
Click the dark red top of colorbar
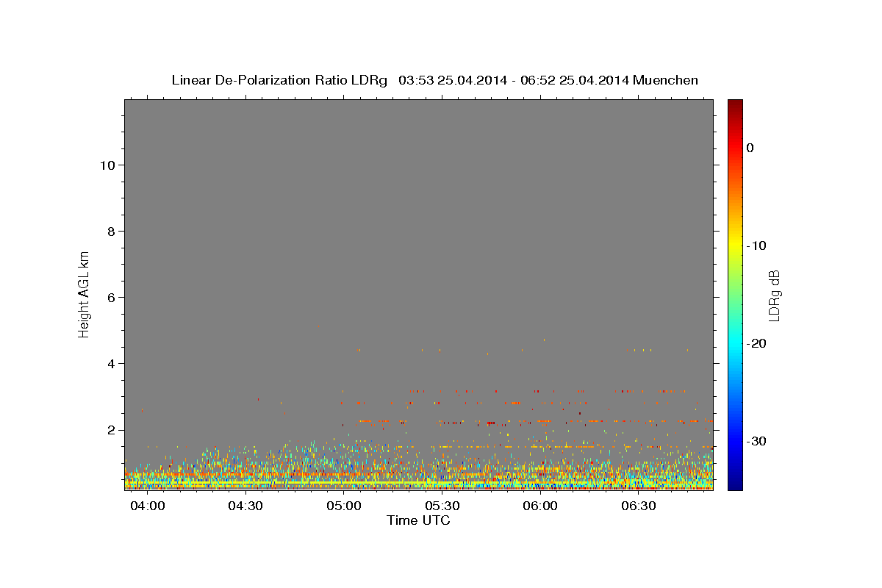coord(735,105)
